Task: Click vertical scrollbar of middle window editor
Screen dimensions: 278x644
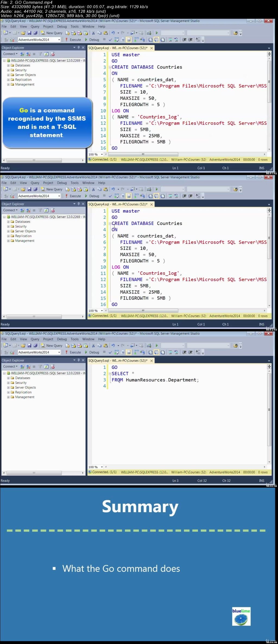Action: coord(269,238)
